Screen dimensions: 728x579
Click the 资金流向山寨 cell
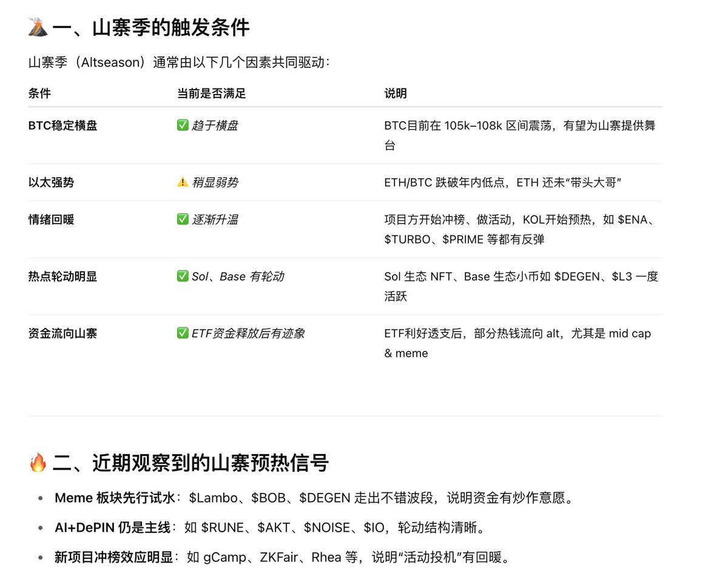[x=62, y=333]
